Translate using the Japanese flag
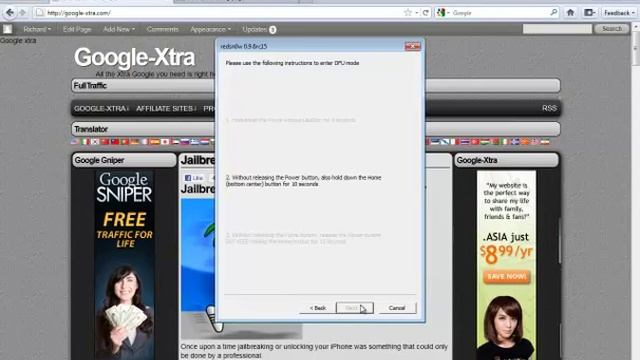The height and width of the screenshot is (360, 640). (x=165, y=142)
